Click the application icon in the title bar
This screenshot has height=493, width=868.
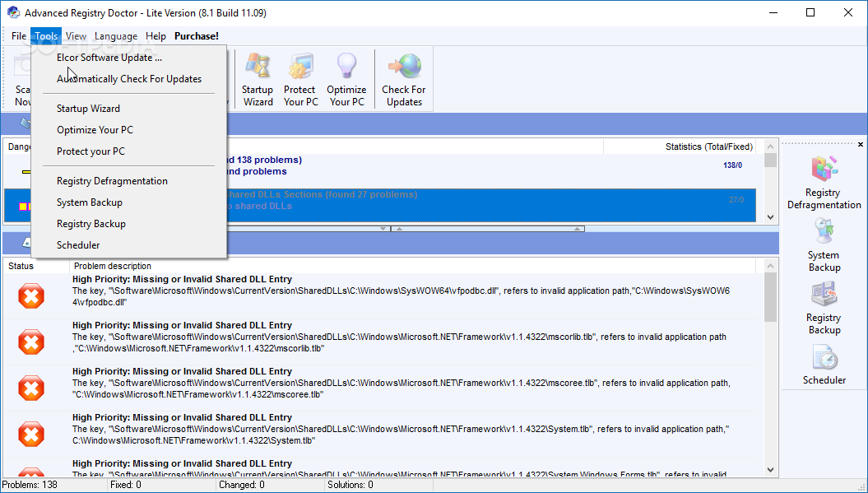(12, 12)
